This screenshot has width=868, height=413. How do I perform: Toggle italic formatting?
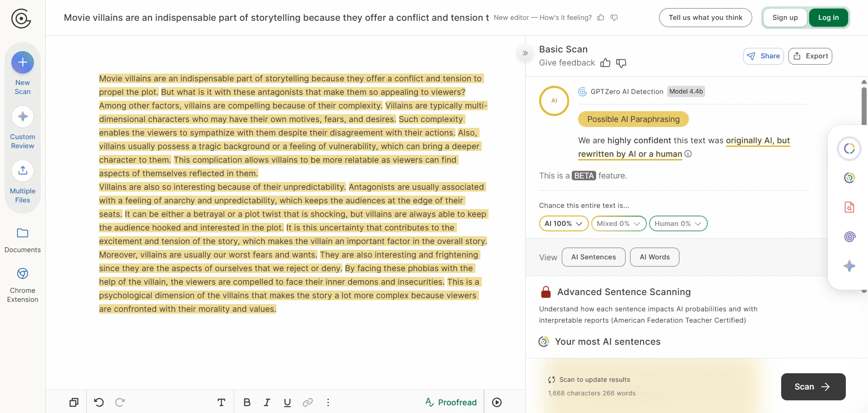coord(267,402)
